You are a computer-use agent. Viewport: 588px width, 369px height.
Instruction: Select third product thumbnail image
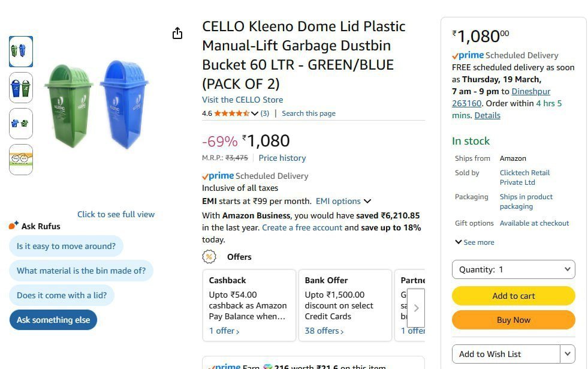21,124
